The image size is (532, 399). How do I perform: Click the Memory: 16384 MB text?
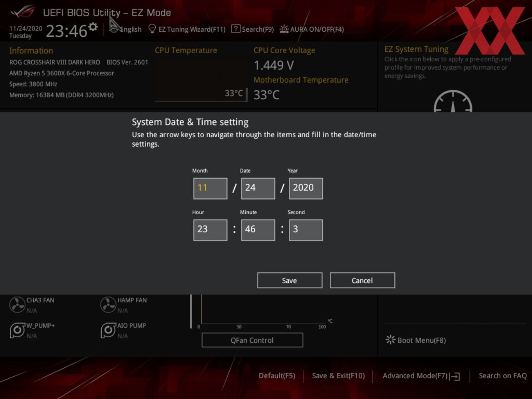point(61,95)
